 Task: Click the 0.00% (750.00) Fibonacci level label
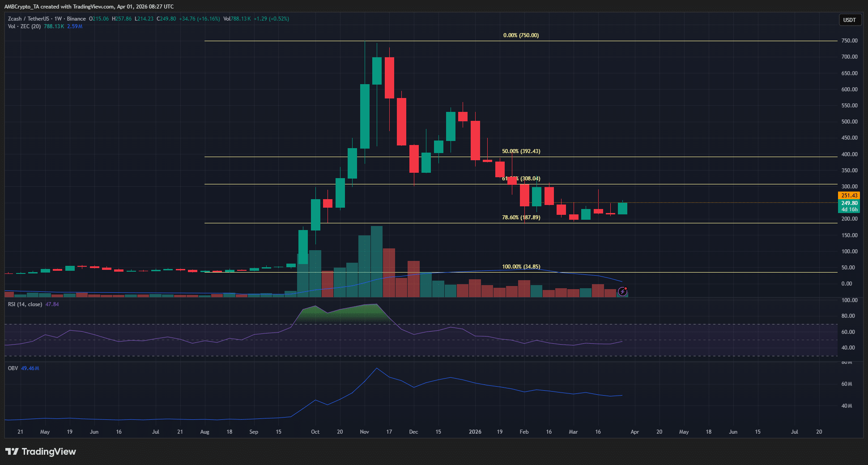tap(521, 35)
